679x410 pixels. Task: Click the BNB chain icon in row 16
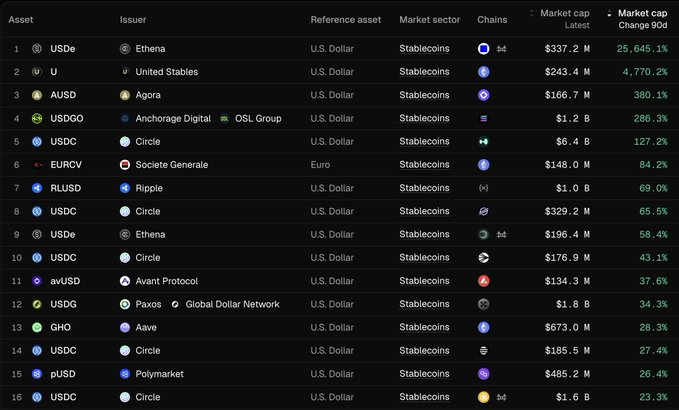click(x=484, y=397)
